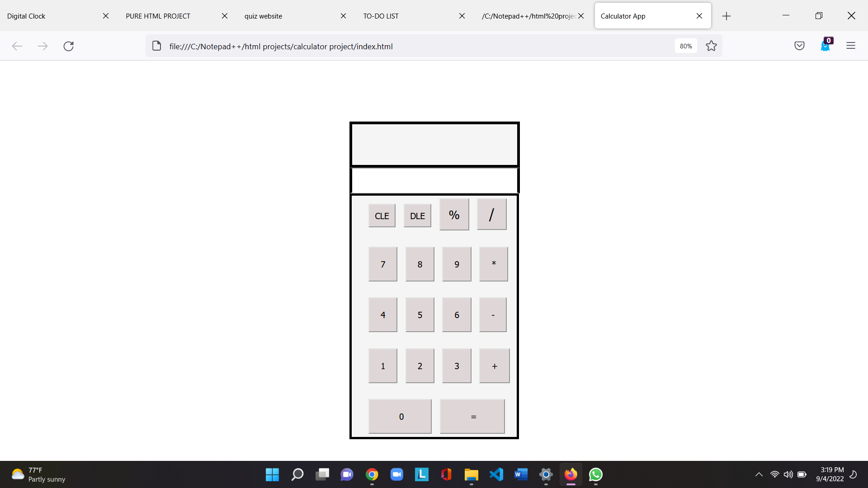Open Visual Studio Code from taskbar
Image resolution: width=868 pixels, height=488 pixels.
click(x=496, y=474)
